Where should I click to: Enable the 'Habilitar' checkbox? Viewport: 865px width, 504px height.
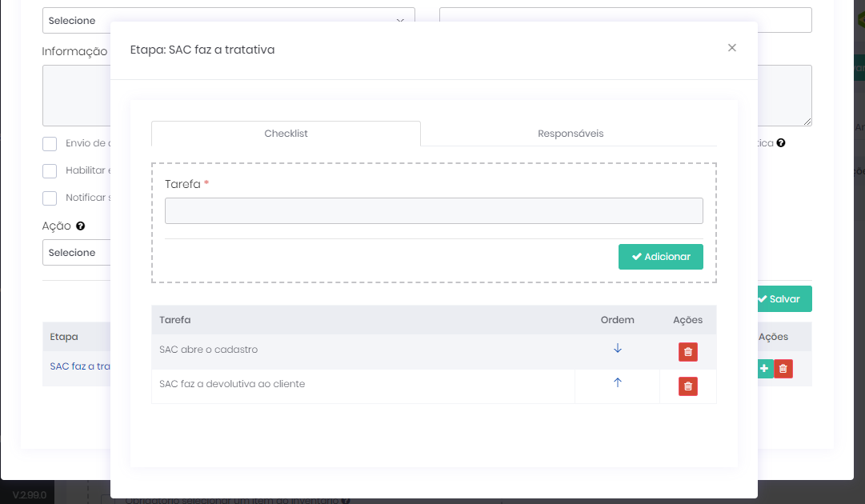[x=50, y=171]
